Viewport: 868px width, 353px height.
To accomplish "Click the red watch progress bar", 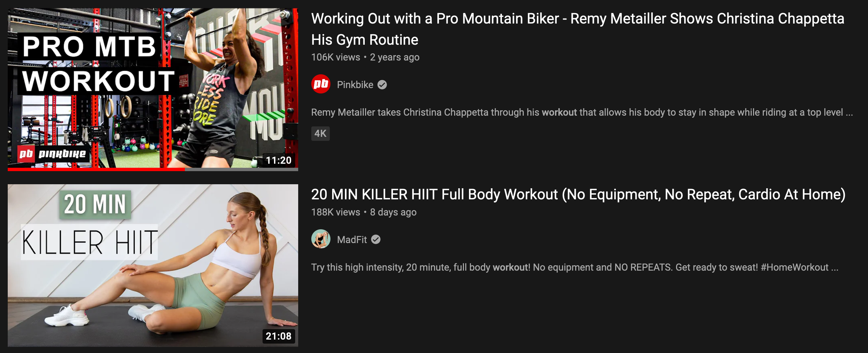I will click(96, 169).
